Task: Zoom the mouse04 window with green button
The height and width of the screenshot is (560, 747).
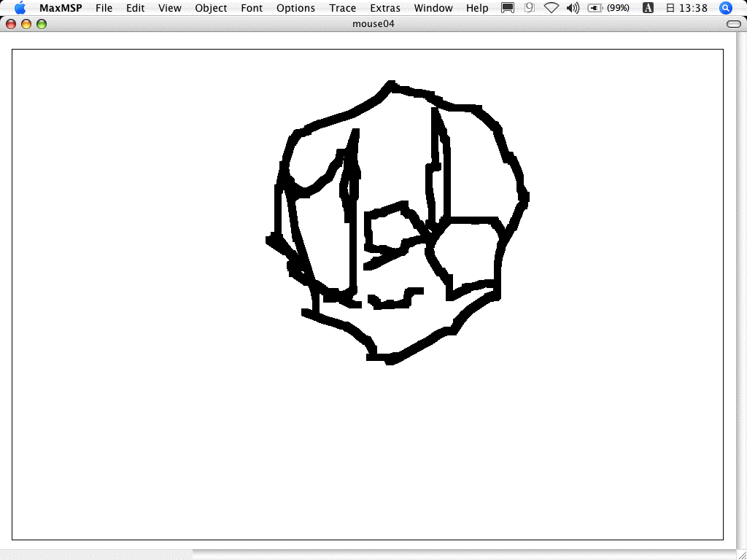Action: [42, 24]
